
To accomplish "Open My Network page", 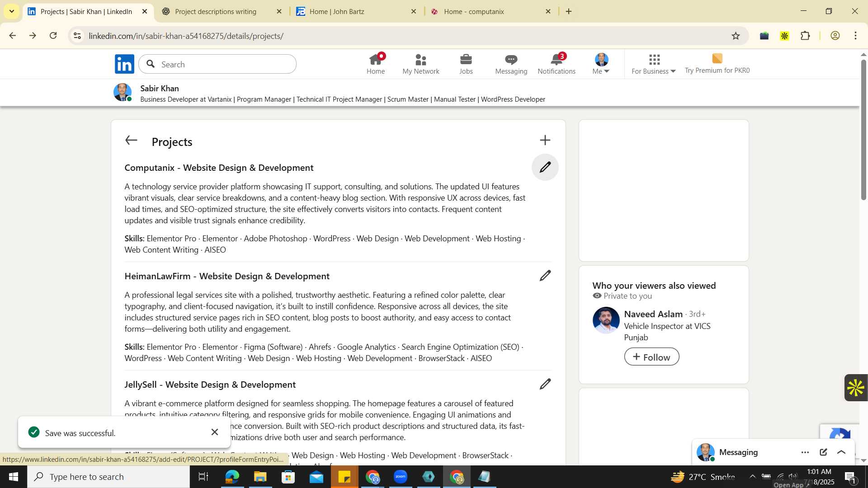I will point(421,64).
